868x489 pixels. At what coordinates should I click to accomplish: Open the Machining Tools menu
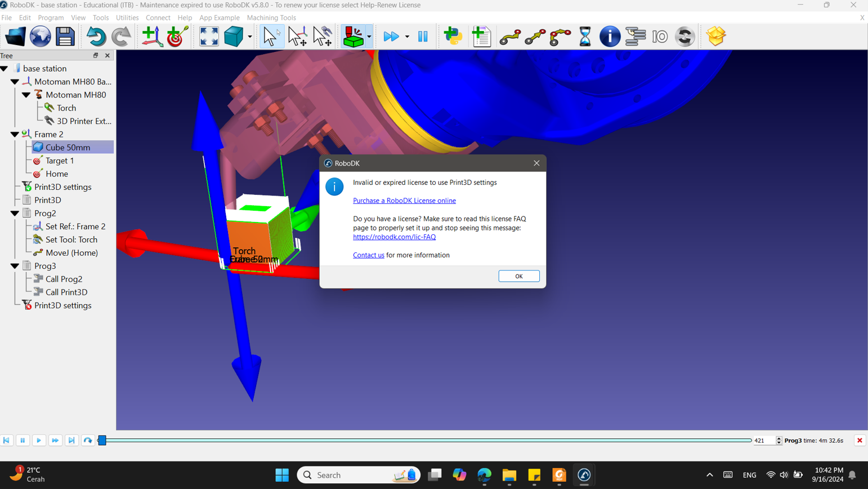coord(271,17)
